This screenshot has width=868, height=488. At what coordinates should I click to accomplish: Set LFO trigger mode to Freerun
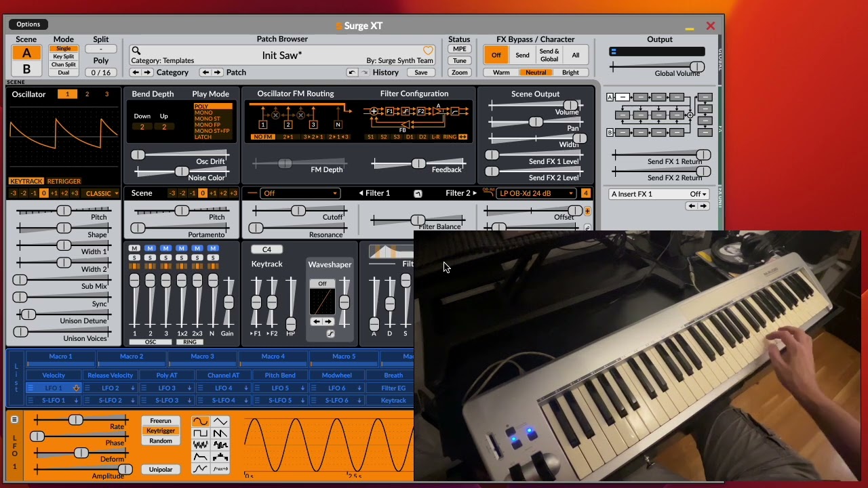point(161,421)
